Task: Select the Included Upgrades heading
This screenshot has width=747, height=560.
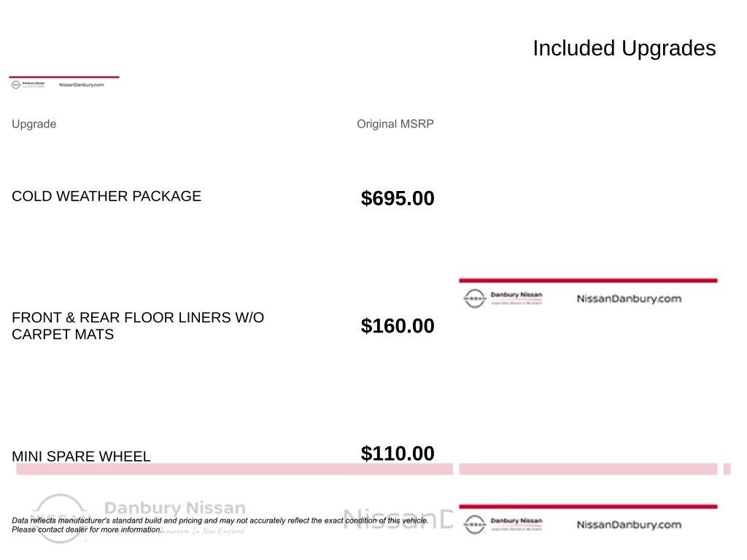Action: [624, 48]
